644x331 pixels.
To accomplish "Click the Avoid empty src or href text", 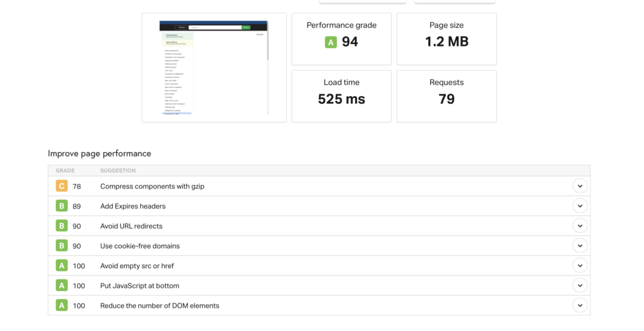I will [x=137, y=266].
